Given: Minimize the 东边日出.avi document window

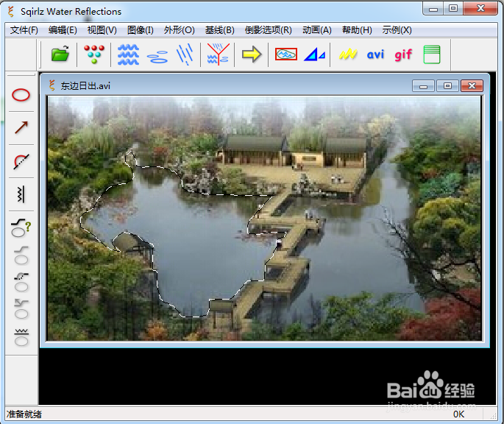Looking at the screenshot, I should pos(423,86).
